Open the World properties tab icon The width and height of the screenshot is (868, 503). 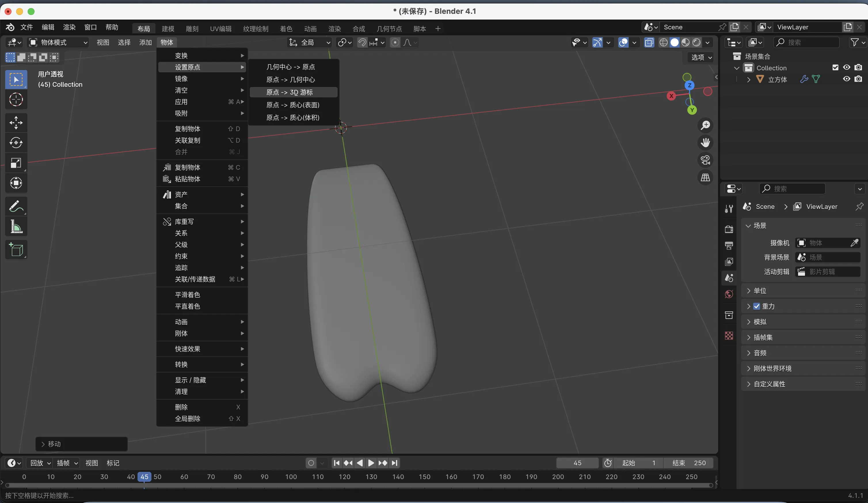[x=729, y=294]
